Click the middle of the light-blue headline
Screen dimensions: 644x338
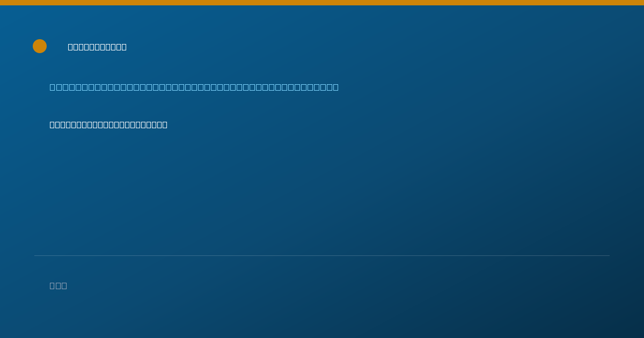[194, 87]
